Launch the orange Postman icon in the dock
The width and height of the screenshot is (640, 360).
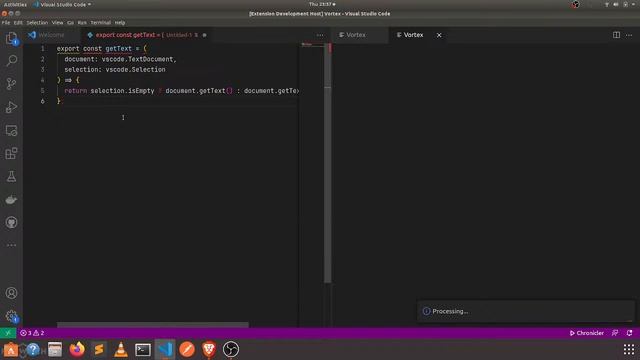coord(187,349)
